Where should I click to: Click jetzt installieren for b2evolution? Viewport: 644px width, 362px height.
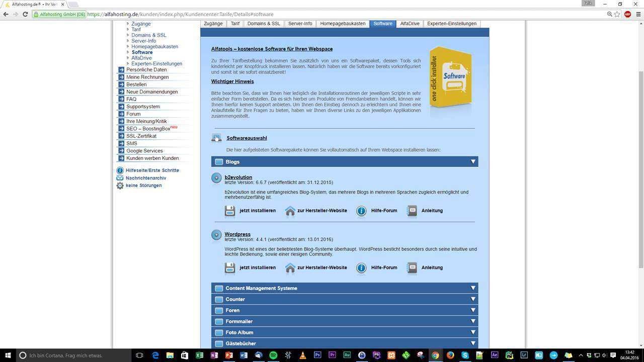point(258,211)
